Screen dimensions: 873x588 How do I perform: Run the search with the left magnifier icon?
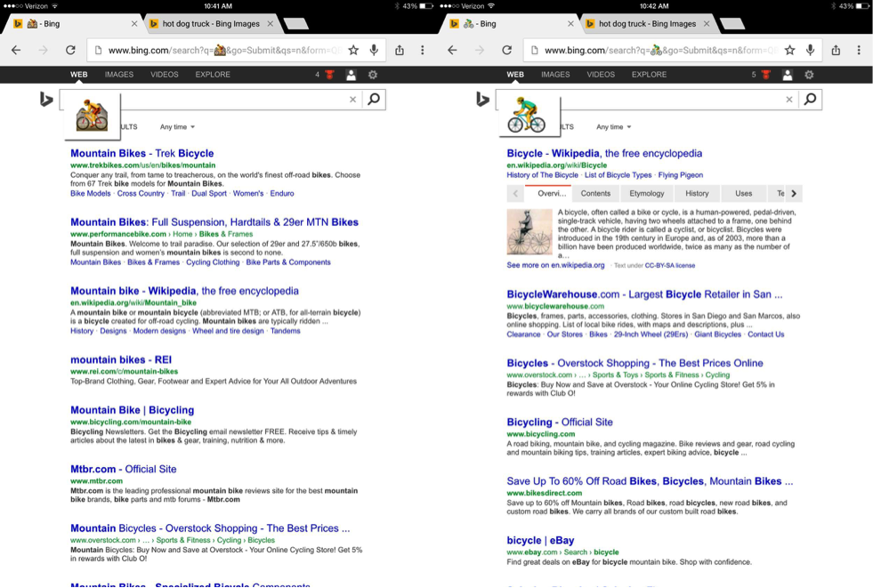[374, 99]
